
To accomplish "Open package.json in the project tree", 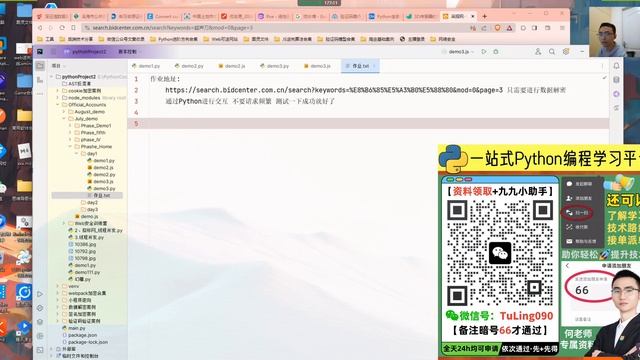I will pyautogui.click(x=80, y=335).
